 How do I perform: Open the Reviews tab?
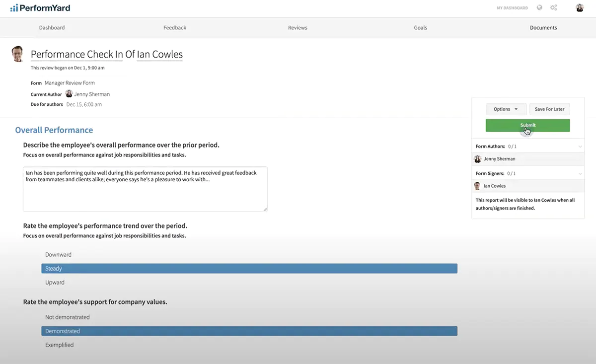coord(298,28)
